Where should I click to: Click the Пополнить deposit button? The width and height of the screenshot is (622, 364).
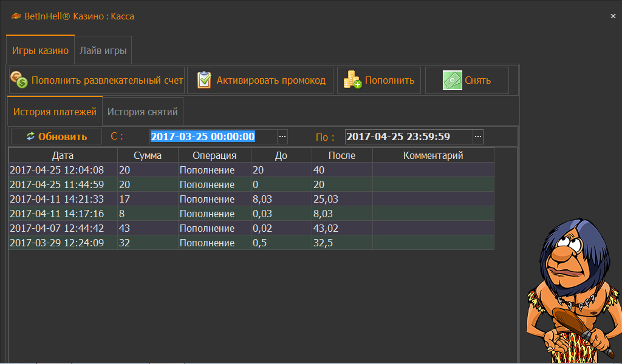[x=379, y=81]
